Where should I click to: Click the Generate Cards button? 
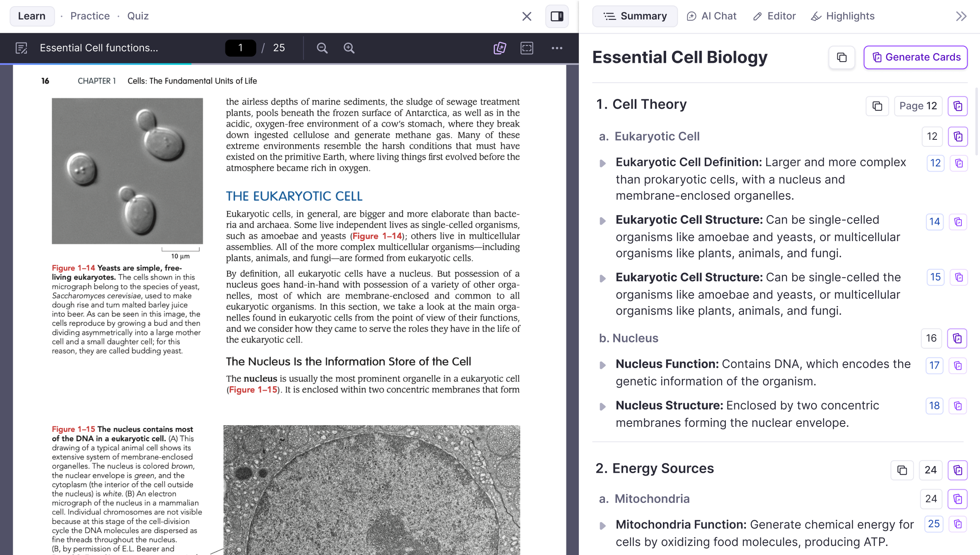915,57
